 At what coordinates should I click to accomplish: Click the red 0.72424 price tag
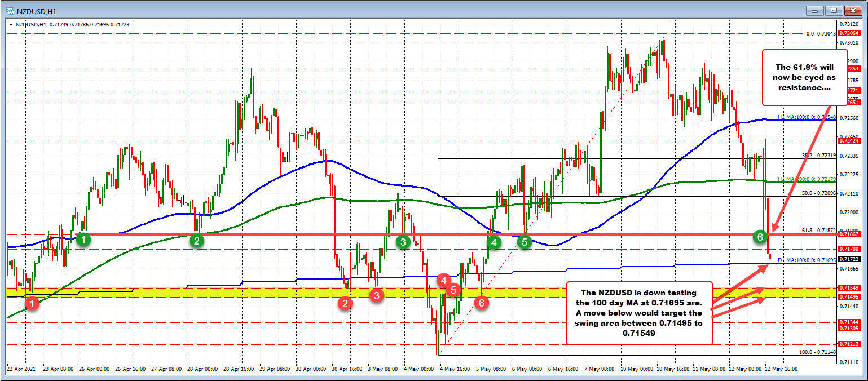pos(848,141)
